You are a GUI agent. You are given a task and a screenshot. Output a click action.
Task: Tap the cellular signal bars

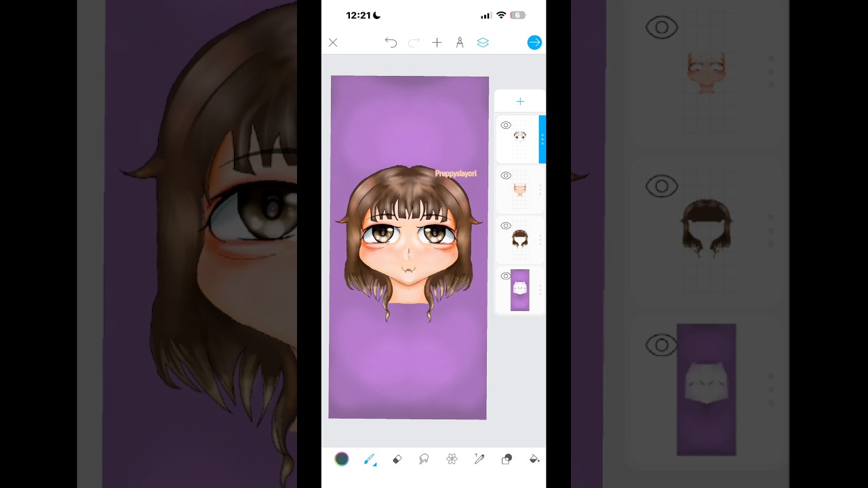point(486,15)
